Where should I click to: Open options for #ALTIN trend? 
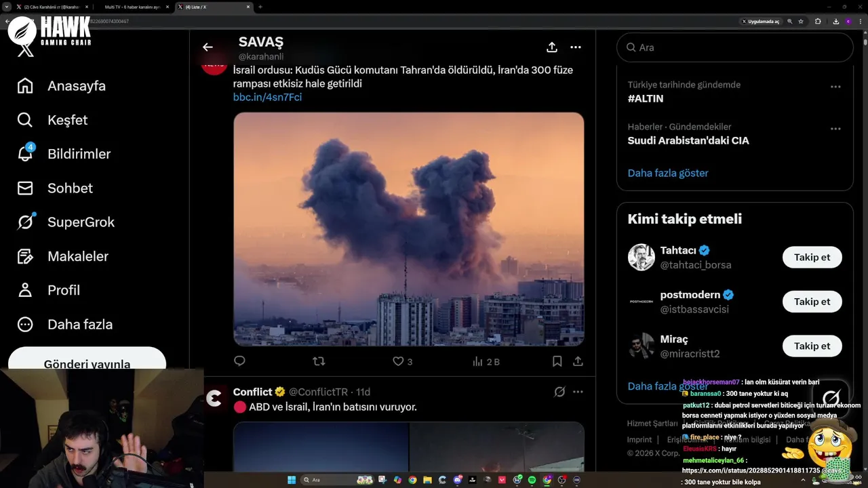(x=835, y=87)
